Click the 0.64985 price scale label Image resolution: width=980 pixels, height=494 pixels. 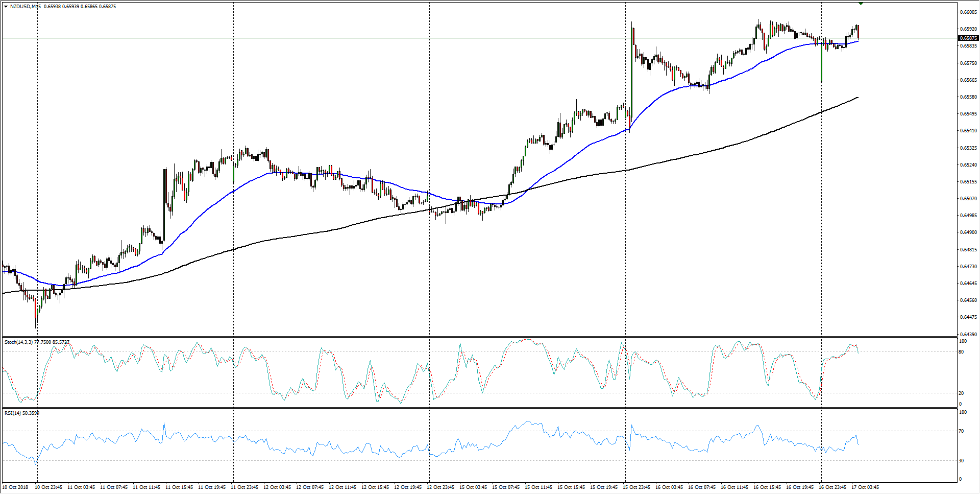(x=968, y=216)
